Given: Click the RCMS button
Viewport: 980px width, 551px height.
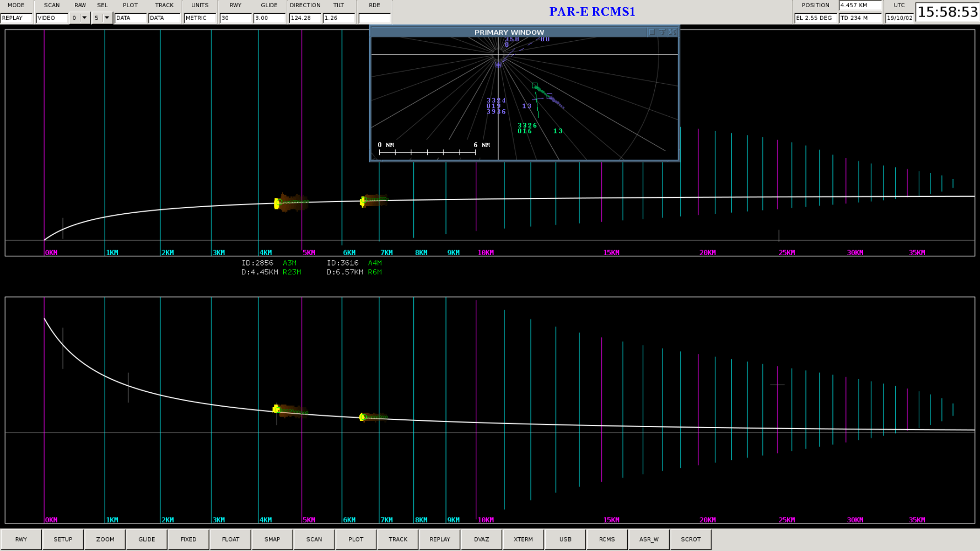Looking at the screenshot, I should coord(607,539).
